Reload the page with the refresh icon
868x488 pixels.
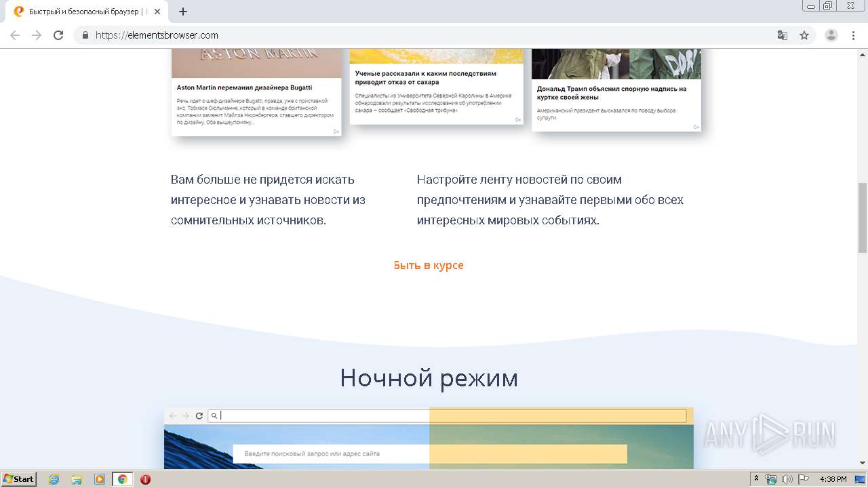[x=58, y=35]
